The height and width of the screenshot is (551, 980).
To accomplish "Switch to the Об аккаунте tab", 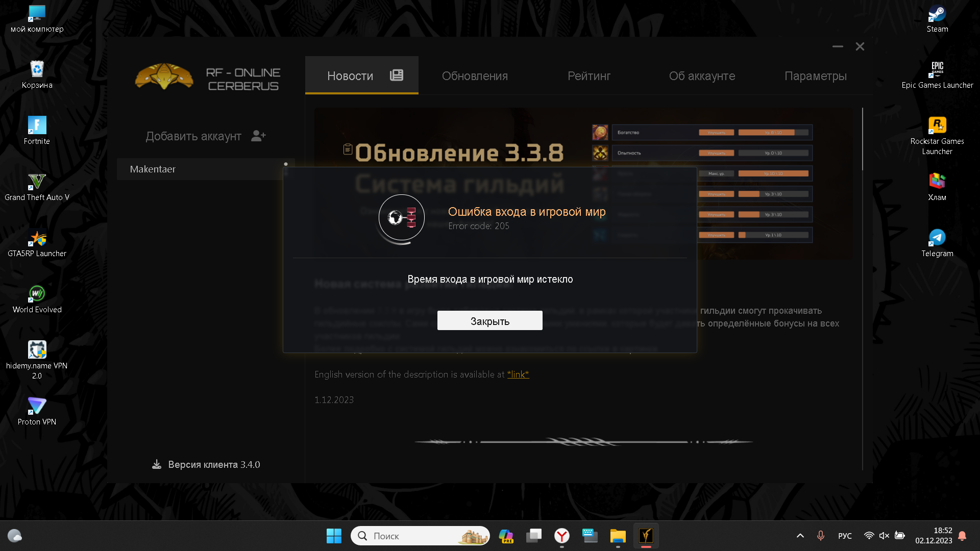I will [x=702, y=76].
